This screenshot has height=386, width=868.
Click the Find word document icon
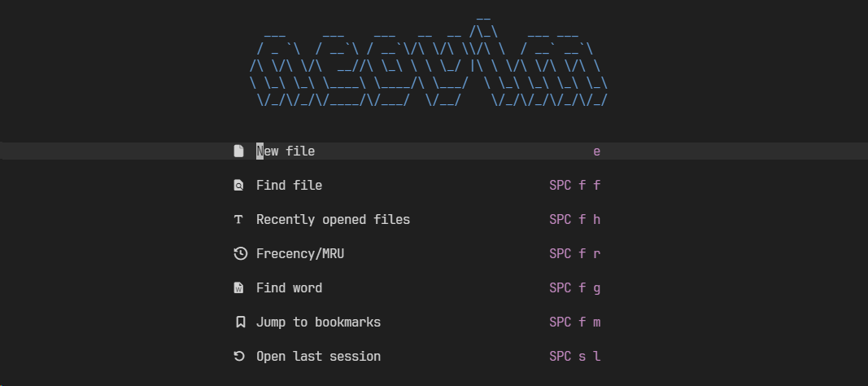239,288
